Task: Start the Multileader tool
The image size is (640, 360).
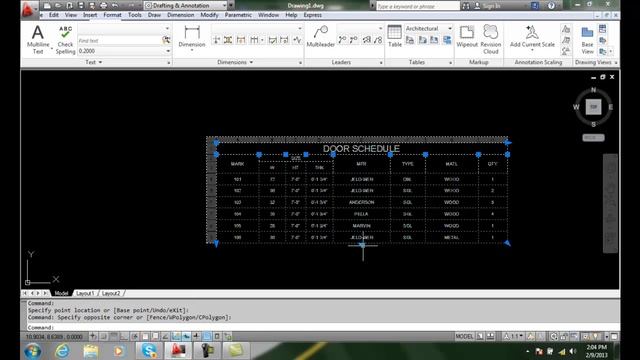Action: pyautogui.click(x=320, y=36)
